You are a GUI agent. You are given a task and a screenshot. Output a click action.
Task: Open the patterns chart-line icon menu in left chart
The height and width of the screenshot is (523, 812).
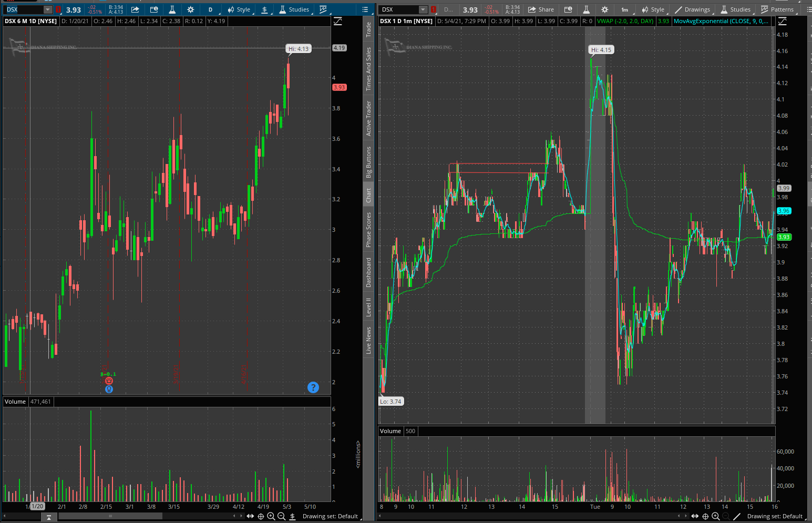pyautogui.click(x=323, y=9)
